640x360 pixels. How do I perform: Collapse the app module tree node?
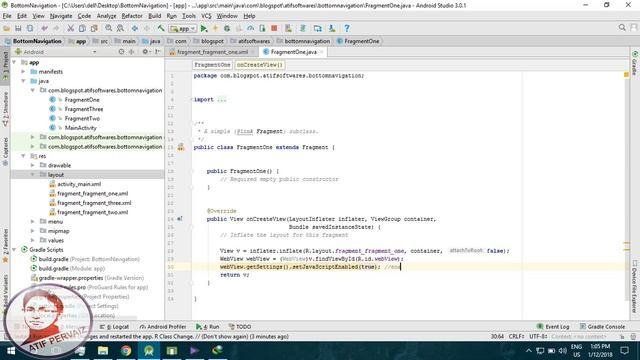pyautogui.click(x=14, y=62)
